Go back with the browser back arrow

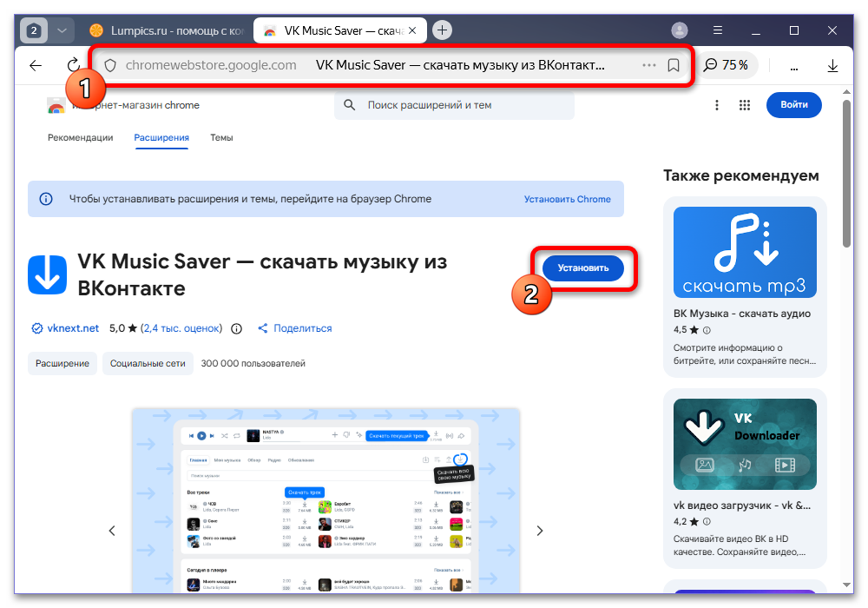pos(36,65)
